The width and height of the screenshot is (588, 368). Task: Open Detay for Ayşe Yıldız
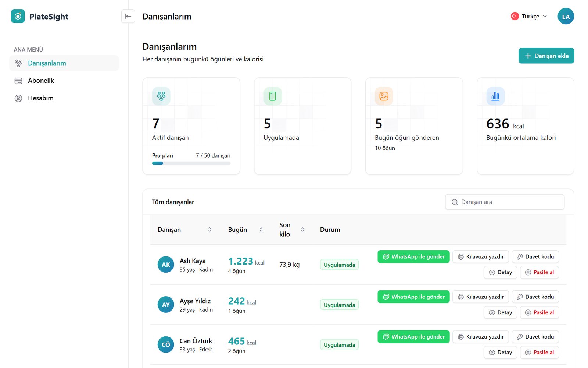coord(501,312)
